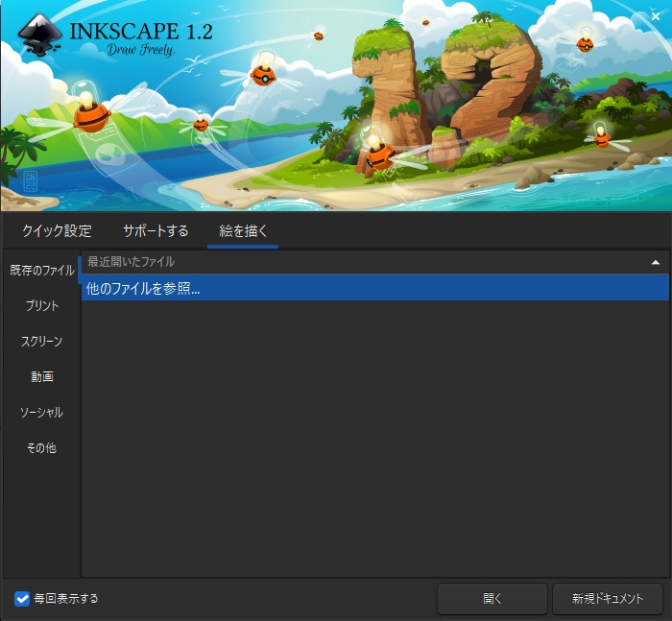Choose the プリント template category
The image size is (672, 621).
pos(42,305)
